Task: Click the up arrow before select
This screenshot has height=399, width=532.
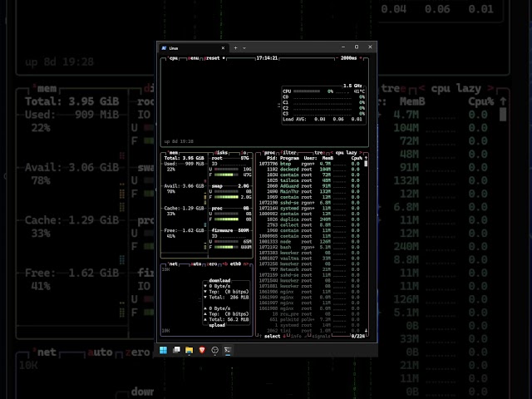Action: (260, 336)
